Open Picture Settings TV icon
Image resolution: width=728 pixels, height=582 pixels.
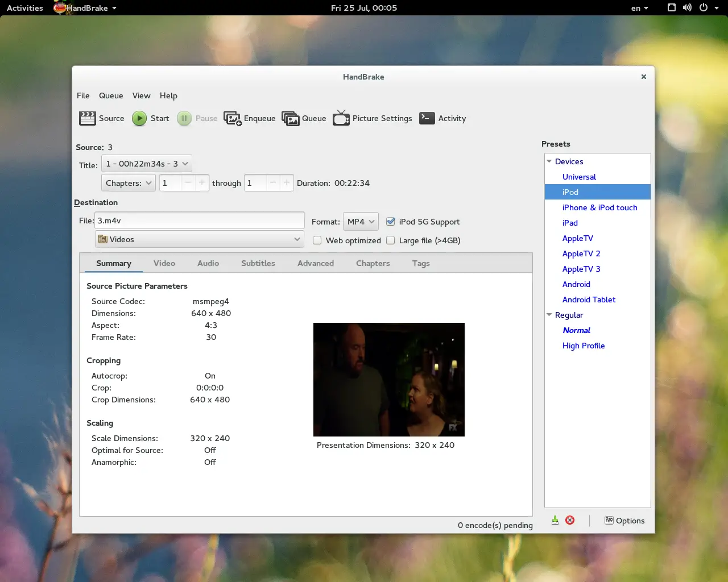pyautogui.click(x=341, y=118)
